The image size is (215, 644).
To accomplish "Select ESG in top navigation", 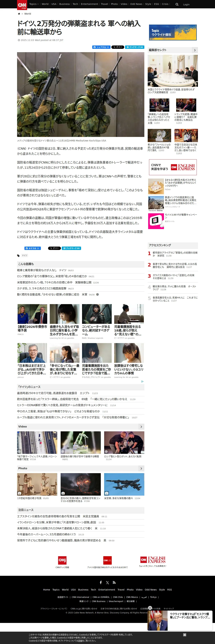I will pyautogui.click(x=156, y=4).
